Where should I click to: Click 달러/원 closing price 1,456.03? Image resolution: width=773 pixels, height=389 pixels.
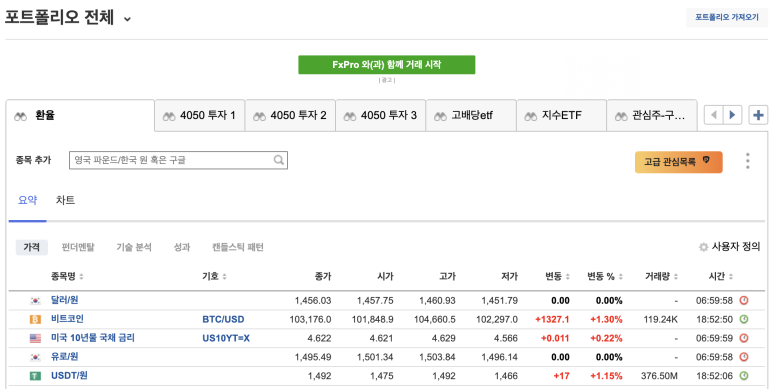click(313, 301)
